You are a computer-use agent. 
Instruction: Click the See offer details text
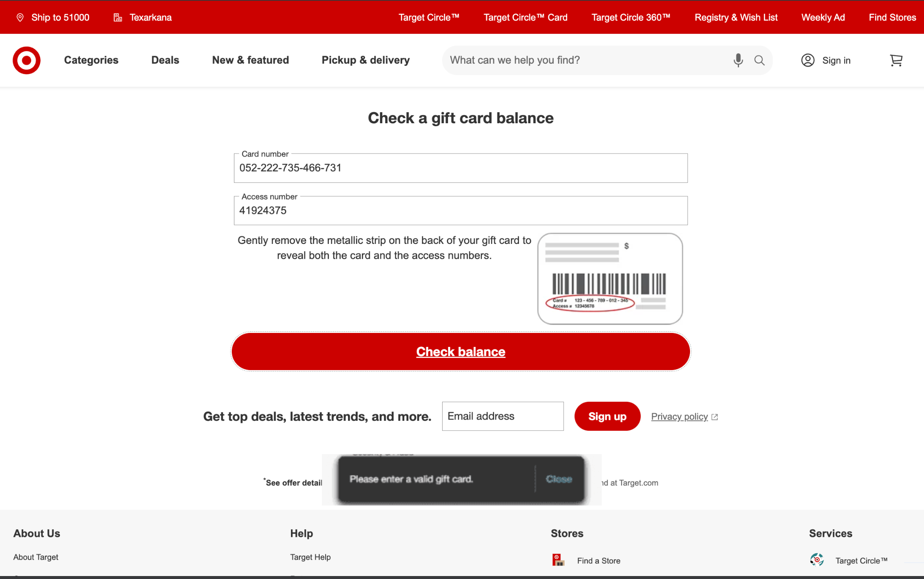point(293,482)
